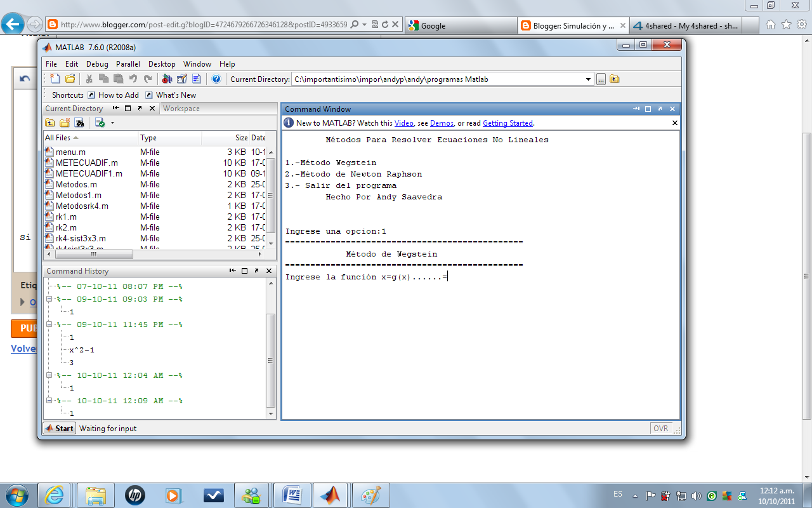Open the Debug menu

click(x=97, y=64)
